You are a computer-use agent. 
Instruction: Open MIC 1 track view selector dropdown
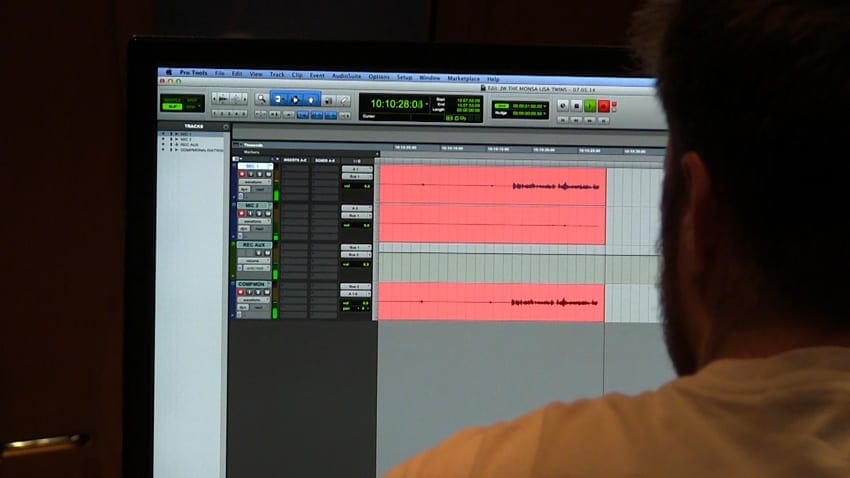[255, 182]
